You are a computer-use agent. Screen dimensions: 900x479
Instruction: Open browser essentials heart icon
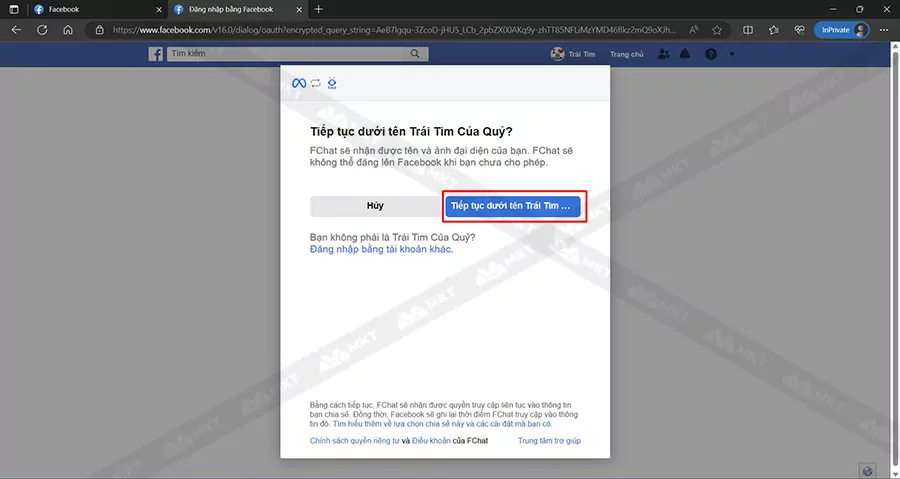(800, 30)
